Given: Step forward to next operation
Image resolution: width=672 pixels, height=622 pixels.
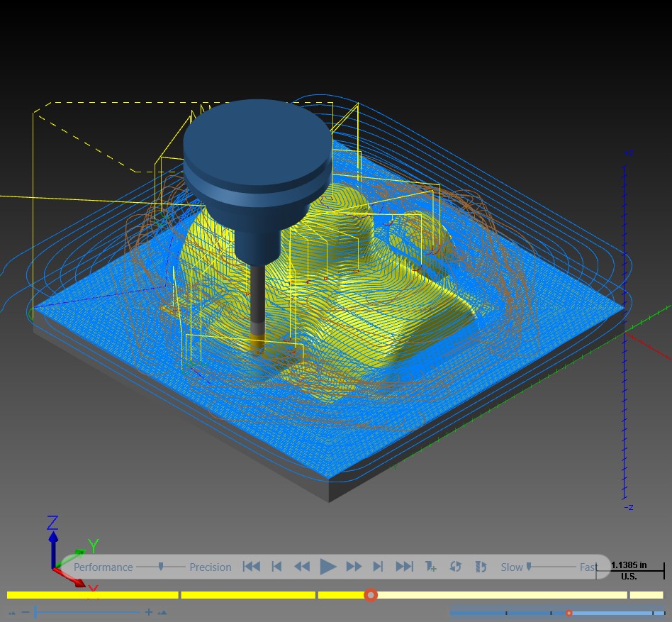Looking at the screenshot, I should pyautogui.click(x=378, y=567).
